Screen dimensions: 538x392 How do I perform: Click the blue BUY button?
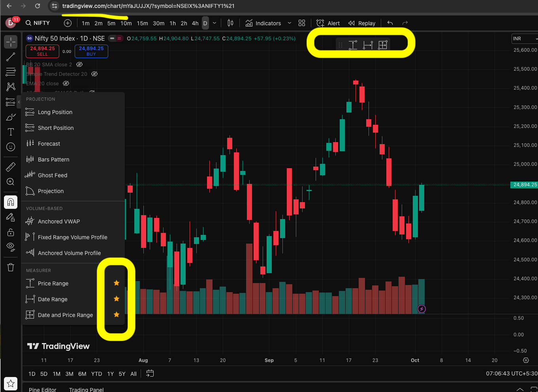click(x=91, y=51)
